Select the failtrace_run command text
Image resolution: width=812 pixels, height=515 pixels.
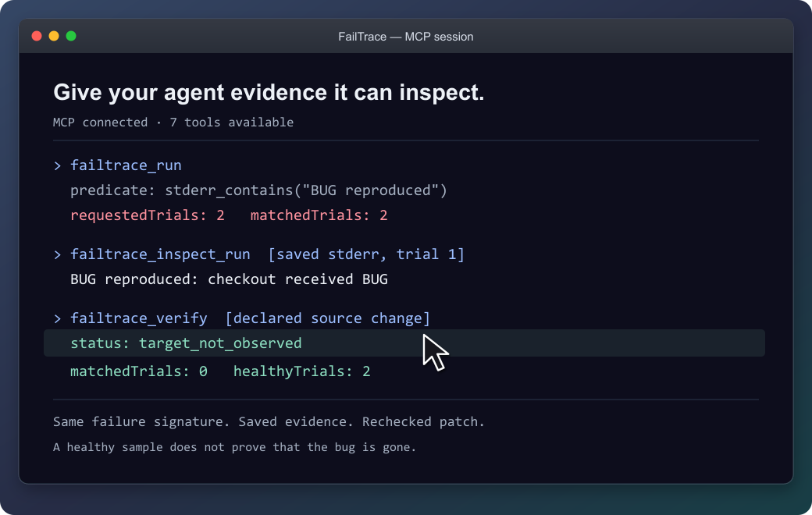[126, 165]
